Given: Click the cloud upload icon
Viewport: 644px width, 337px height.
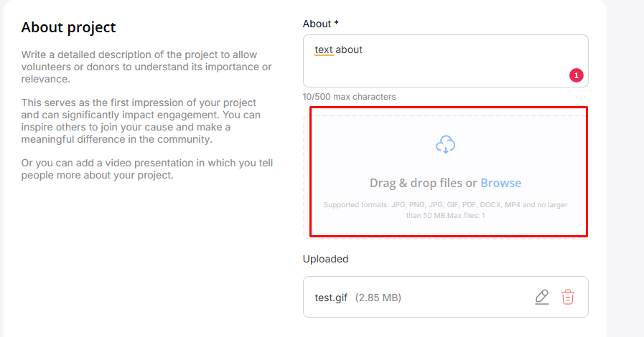Looking at the screenshot, I should (446, 145).
